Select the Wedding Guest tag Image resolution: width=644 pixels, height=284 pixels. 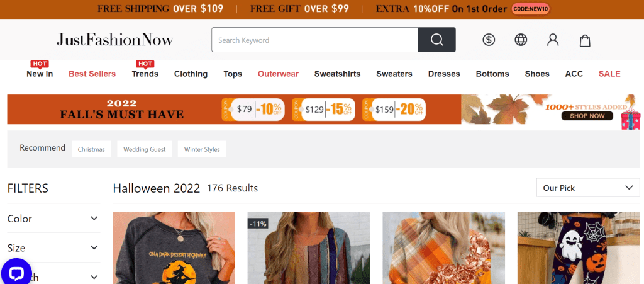(145, 149)
